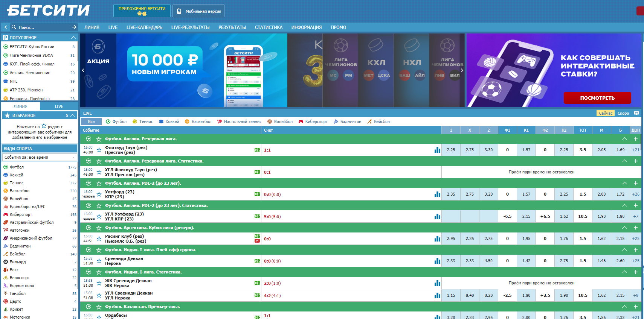The height and width of the screenshot is (319, 644).
Task: Open the НХЛ ВАШ–АЙЛ promo card
Action: [412, 70]
